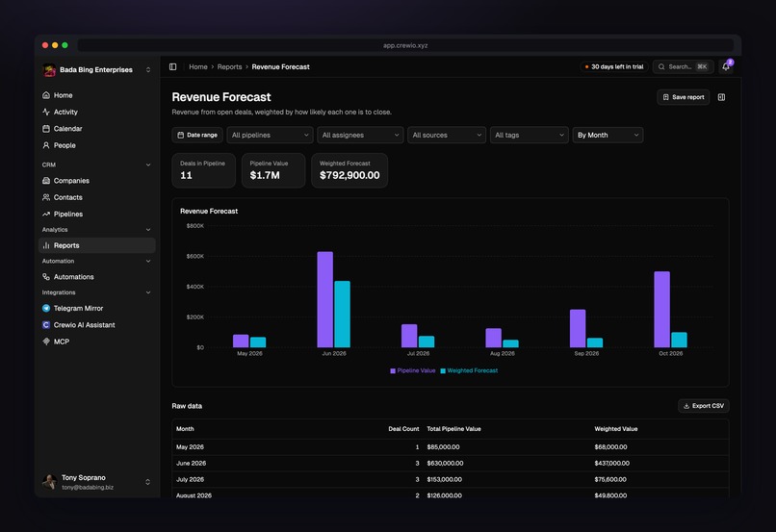Image resolution: width=776 pixels, height=532 pixels.
Task: Click Jun 2026 Weighted Forecast bar
Action: (x=342, y=315)
